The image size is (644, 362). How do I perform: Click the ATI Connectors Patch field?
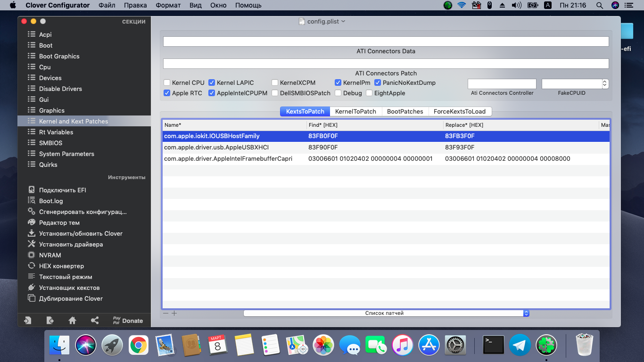[x=386, y=63]
